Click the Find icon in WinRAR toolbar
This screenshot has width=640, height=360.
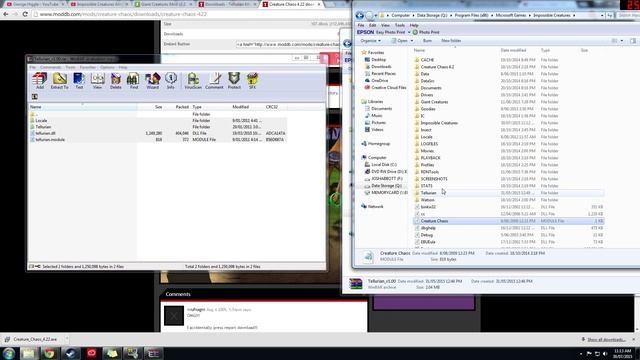click(133, 80)
